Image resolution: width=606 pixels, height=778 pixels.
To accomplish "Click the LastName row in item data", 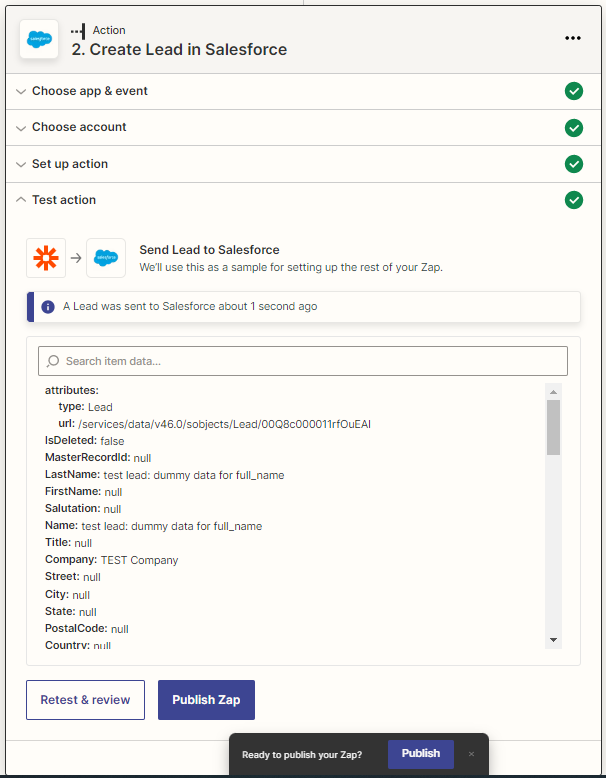I will coord(165,475).
